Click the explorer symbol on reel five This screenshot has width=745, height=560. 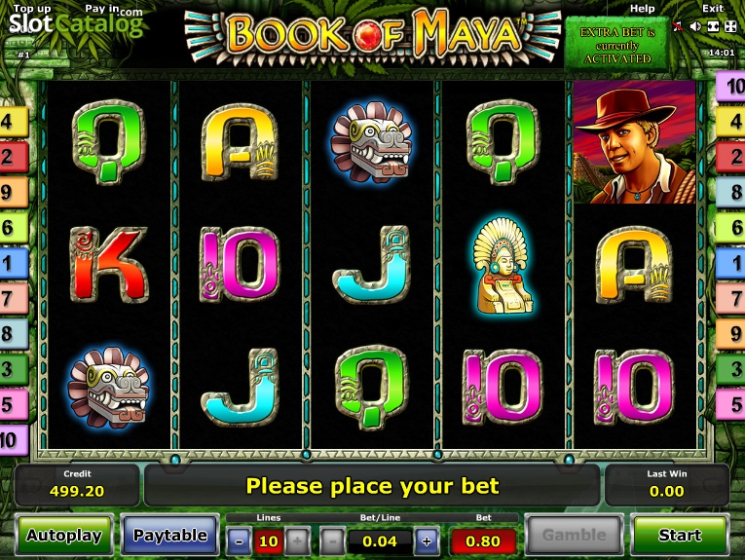[634, 142]
